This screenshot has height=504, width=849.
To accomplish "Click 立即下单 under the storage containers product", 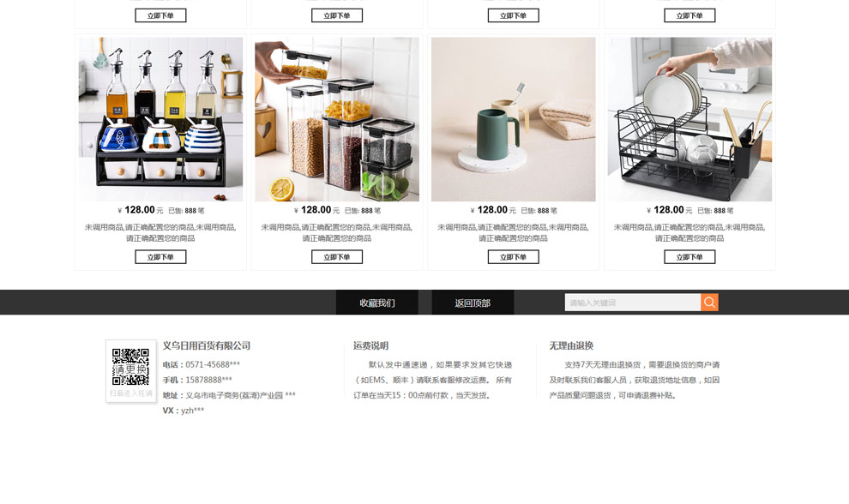I will 337,257.
